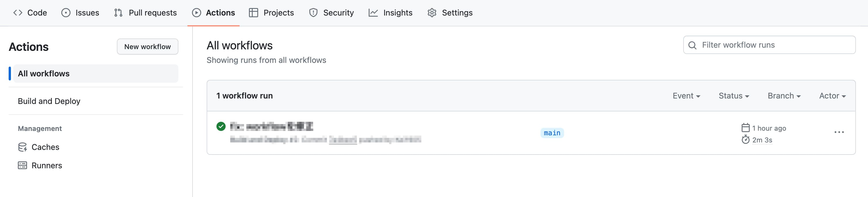Click the Caches database icon in sidebar

pyautogui.click(x=22, y=147)
